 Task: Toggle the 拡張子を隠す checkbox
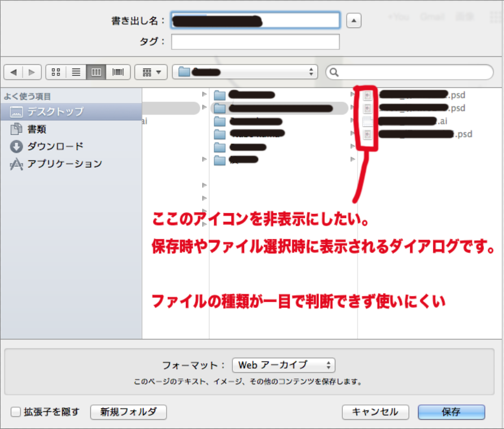coord(15,412)
